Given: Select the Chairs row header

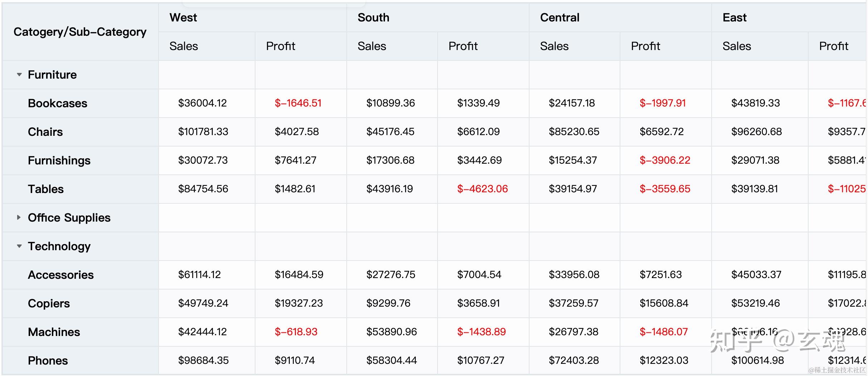Looking at the screenshot, I should point(45,132).
